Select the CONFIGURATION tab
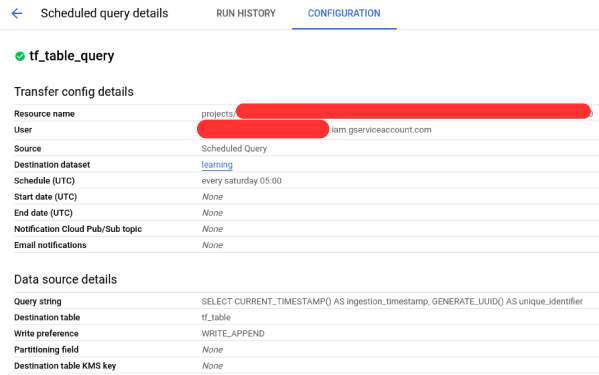The height and width of the screenshot is (375, 599). (x=344, y=13)
